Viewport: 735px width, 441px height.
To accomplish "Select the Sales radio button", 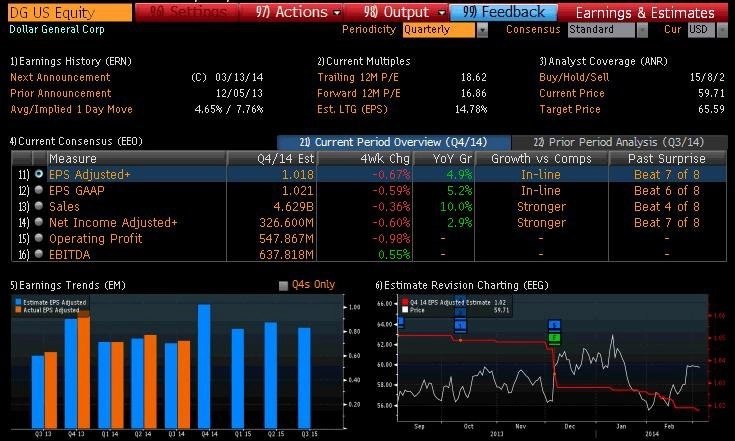I will point(39,206).
